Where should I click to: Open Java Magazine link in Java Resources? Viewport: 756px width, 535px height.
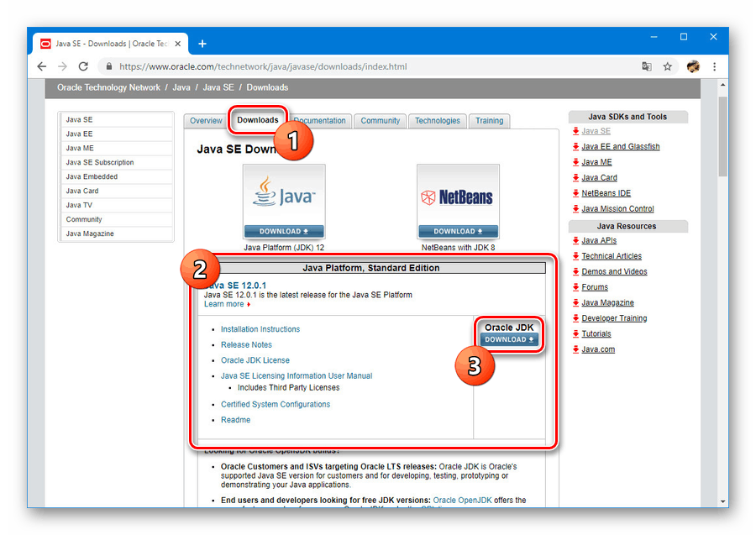pyautogui.click(x=607, y=302)
